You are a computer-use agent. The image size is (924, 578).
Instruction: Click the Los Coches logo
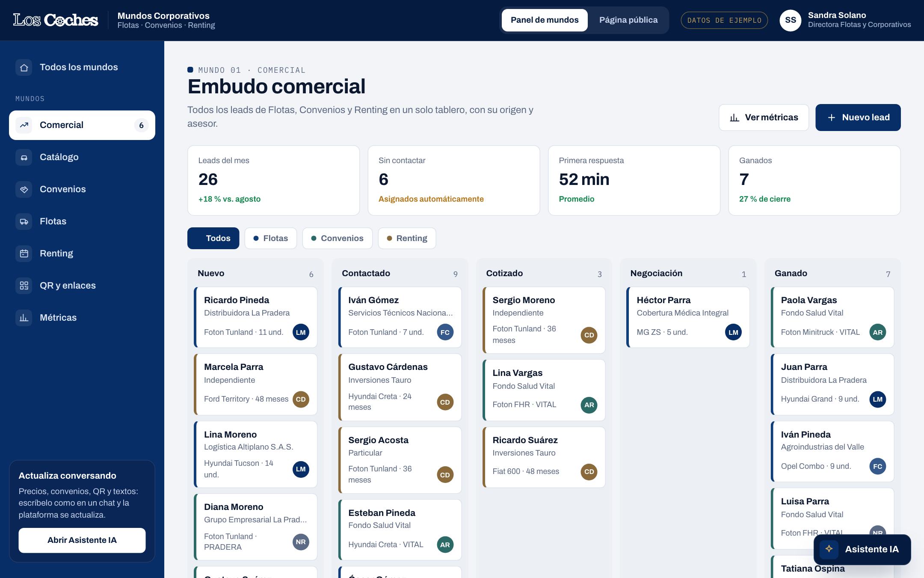click(56, 20)
